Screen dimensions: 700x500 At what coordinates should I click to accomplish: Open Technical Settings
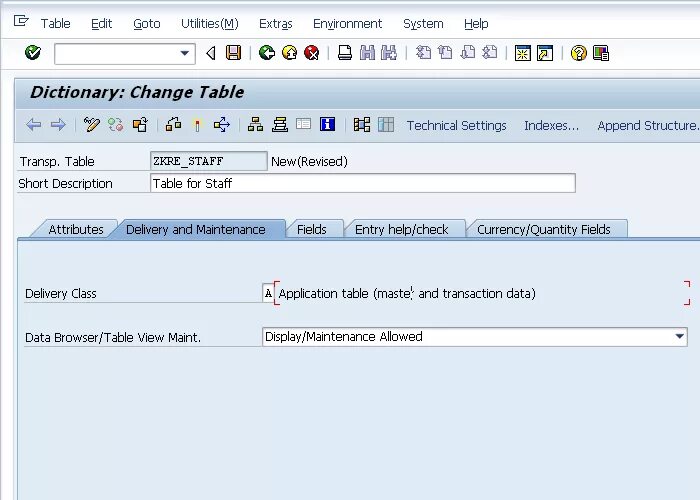point(456,125)
